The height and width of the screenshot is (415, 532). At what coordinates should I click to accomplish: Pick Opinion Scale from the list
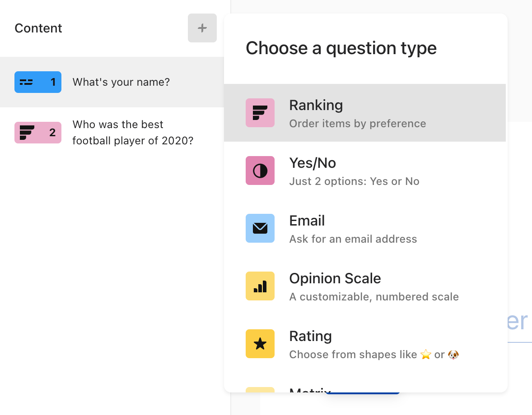click(x=365, y=286)
